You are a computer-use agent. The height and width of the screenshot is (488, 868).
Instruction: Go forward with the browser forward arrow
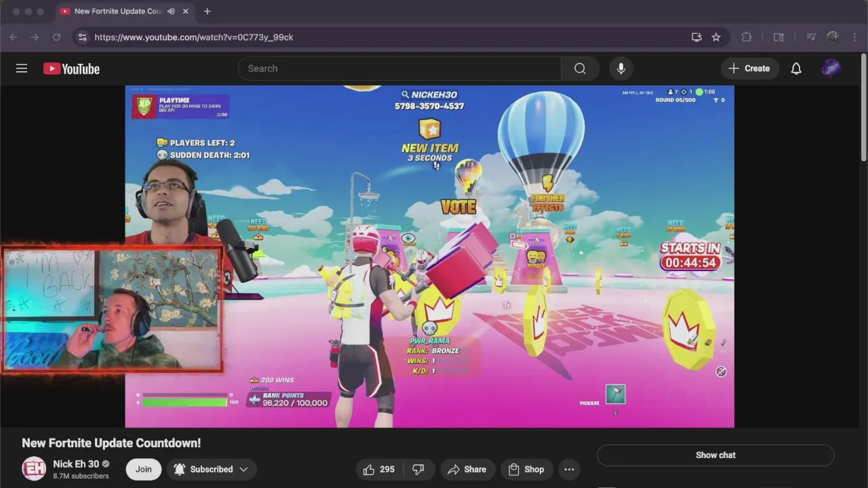(x=35, y=37)
